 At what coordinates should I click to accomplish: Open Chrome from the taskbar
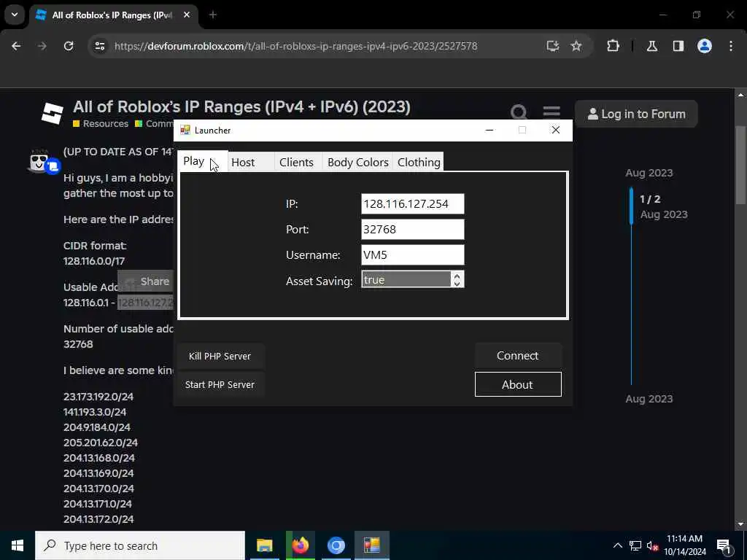[336, 545]
